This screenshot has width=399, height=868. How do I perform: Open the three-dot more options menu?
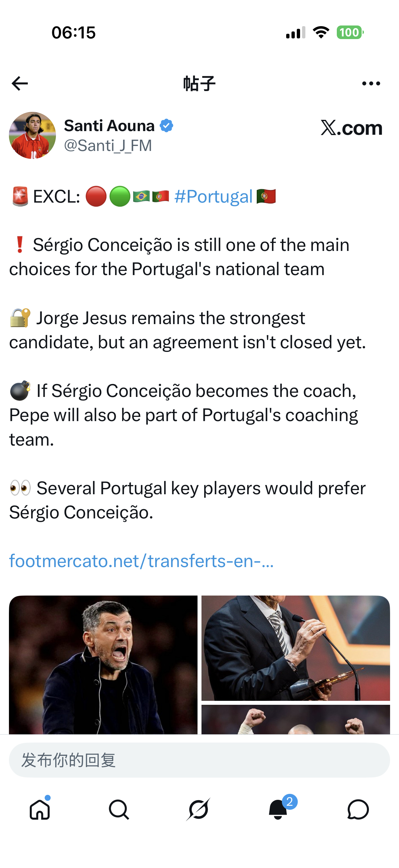(x=371, y=83)
